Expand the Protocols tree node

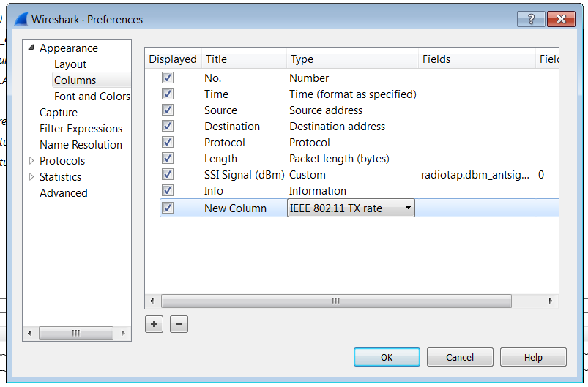click(31, 161)
